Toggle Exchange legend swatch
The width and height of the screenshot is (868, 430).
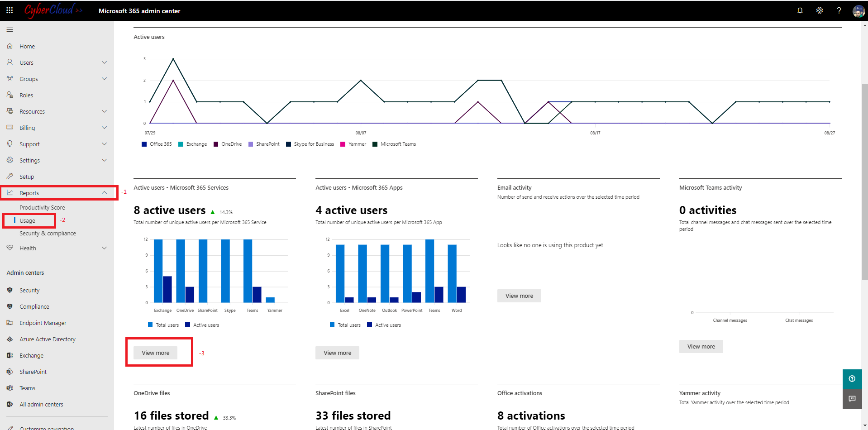[181, 144]
